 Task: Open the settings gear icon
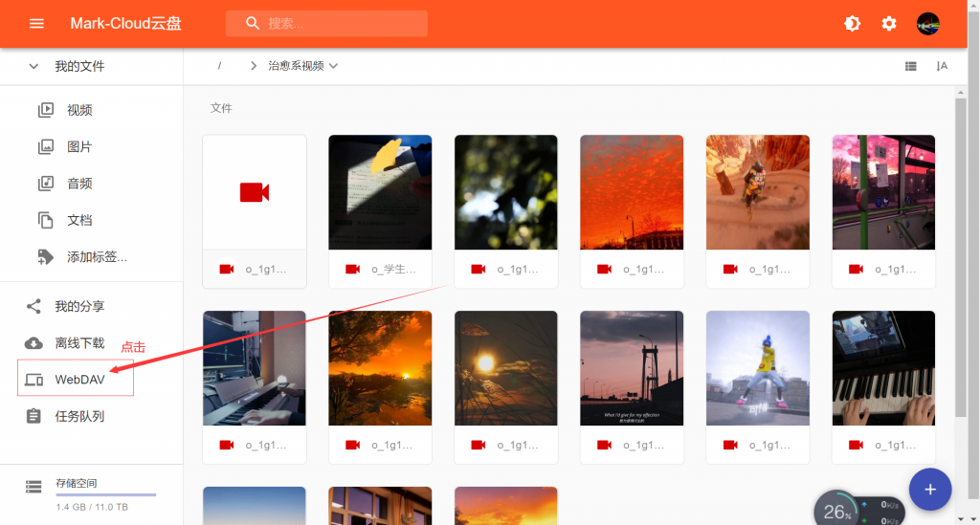point(889,24)
